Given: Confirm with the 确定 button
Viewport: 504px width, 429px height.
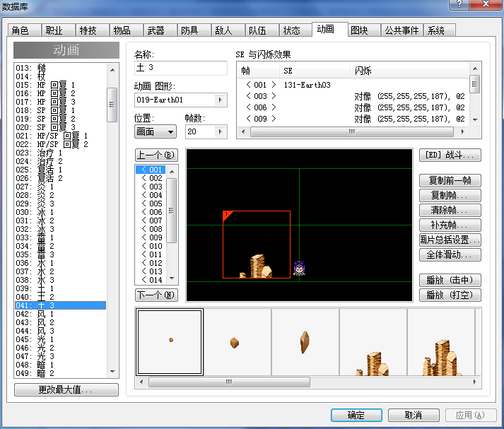Looking at the screenshot, I should point(356,415).
